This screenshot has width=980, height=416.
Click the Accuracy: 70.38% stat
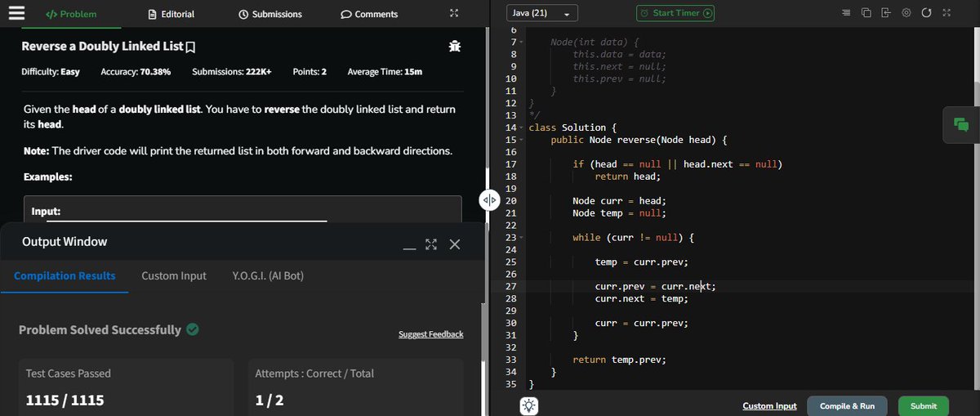coord(136,72)
